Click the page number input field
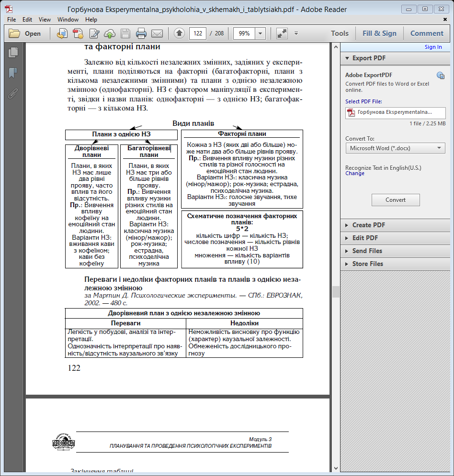Viewport: 454px width, 476px height. [197, 33]
